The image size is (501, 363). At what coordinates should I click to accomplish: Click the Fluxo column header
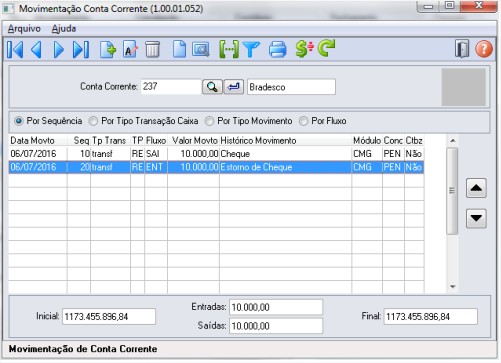coord(156,141)
